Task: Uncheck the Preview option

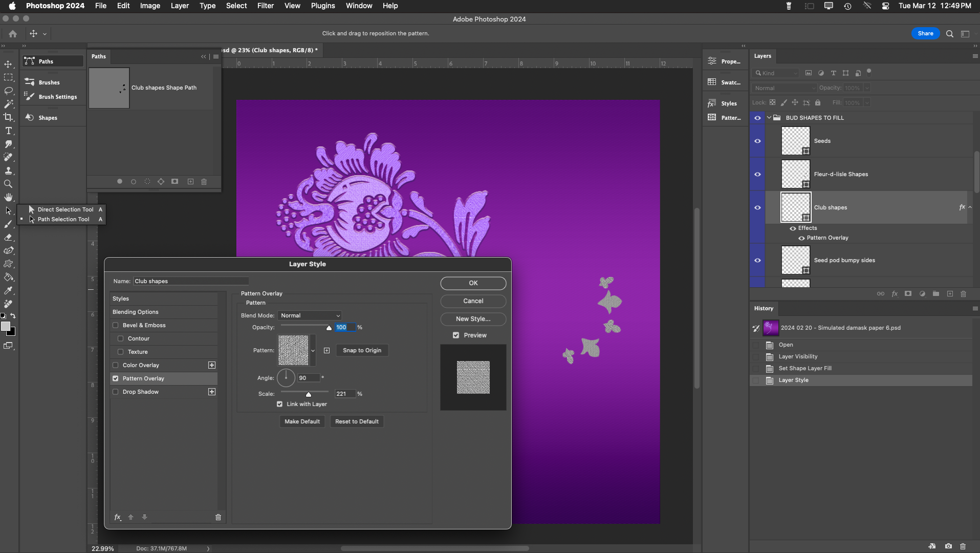Action: (x=455, y=335)
